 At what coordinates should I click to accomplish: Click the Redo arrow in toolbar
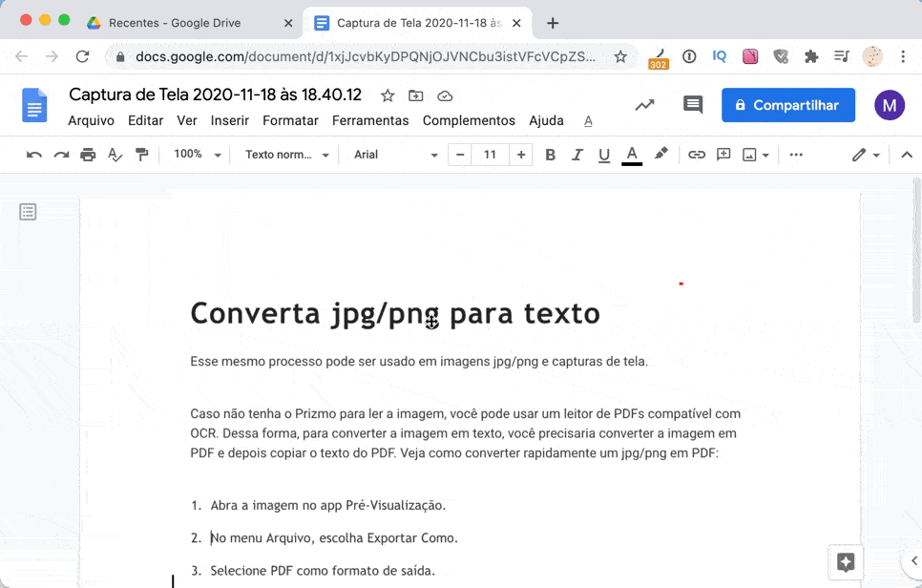tap(61, 155)
